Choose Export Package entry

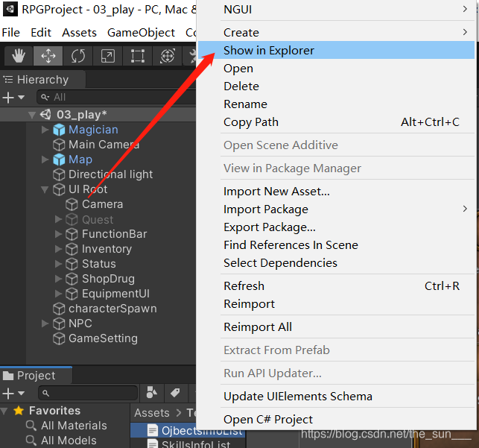click(x=336, y=227)
